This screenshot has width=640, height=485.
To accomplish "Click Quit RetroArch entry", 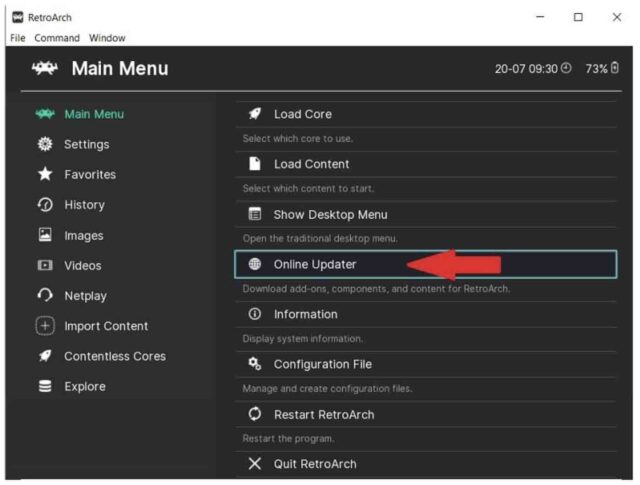I will 314,464.
